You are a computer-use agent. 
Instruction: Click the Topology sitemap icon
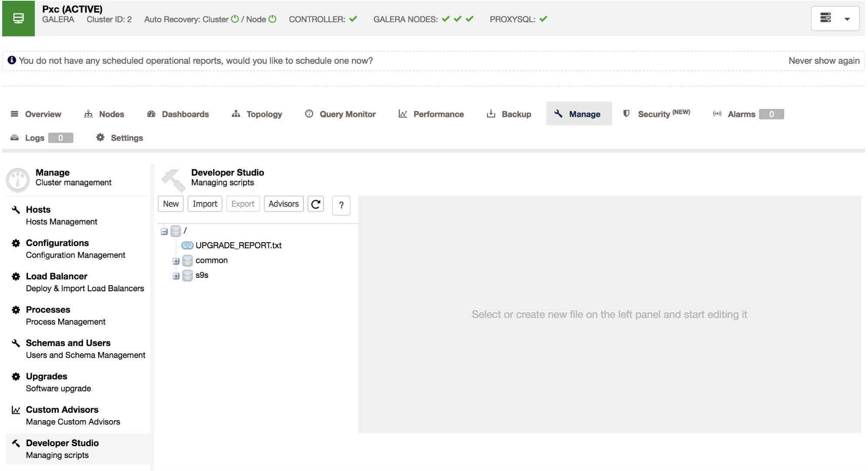[x=236, y=114]
